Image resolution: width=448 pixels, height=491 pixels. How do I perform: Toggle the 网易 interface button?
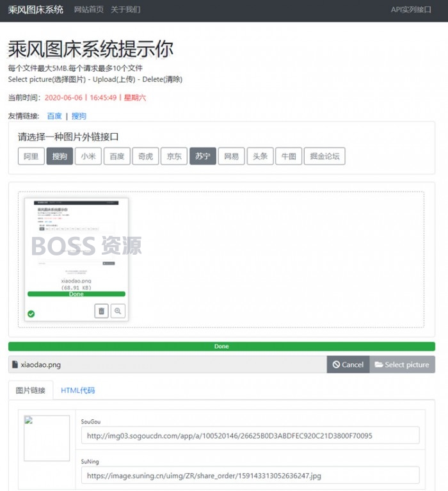point(231,156)
